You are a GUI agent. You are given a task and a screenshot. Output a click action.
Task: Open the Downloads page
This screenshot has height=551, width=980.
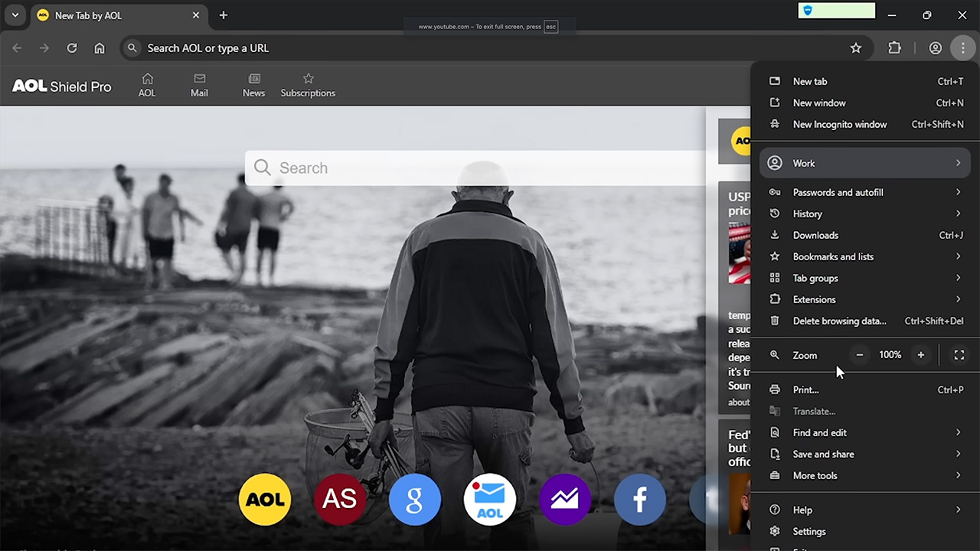click(x=815, y=235)
